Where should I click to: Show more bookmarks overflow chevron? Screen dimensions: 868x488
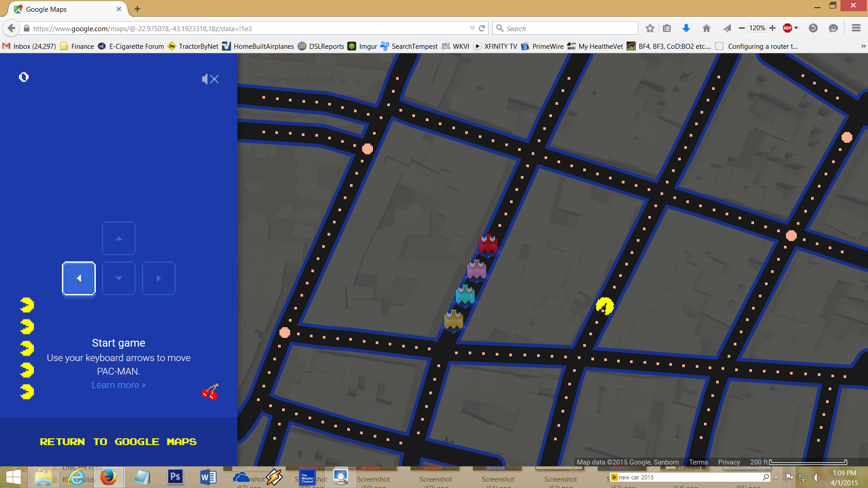[x=863, y=46]
